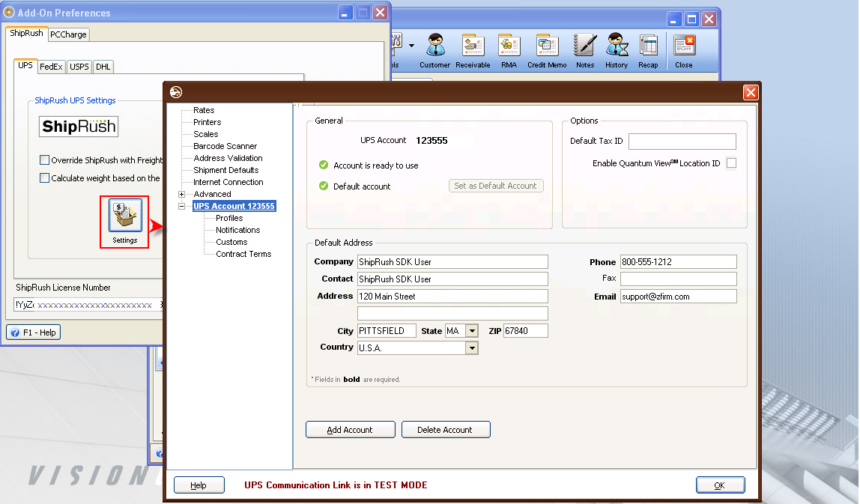This screenshot has height=504, width=860.
Task: Check Override ShipRush with Freight checkbox
Action: (x=44, y=160)
